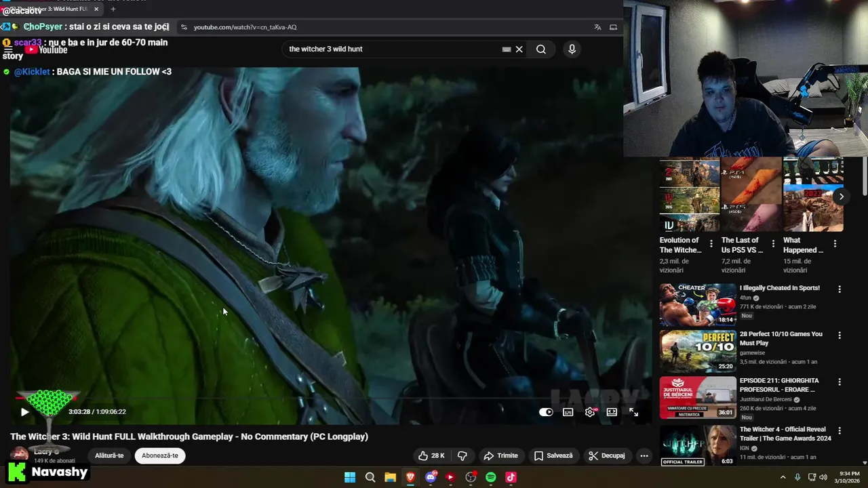Open the 4fun channel name
The image size is (868, 488).
point(745,298)
